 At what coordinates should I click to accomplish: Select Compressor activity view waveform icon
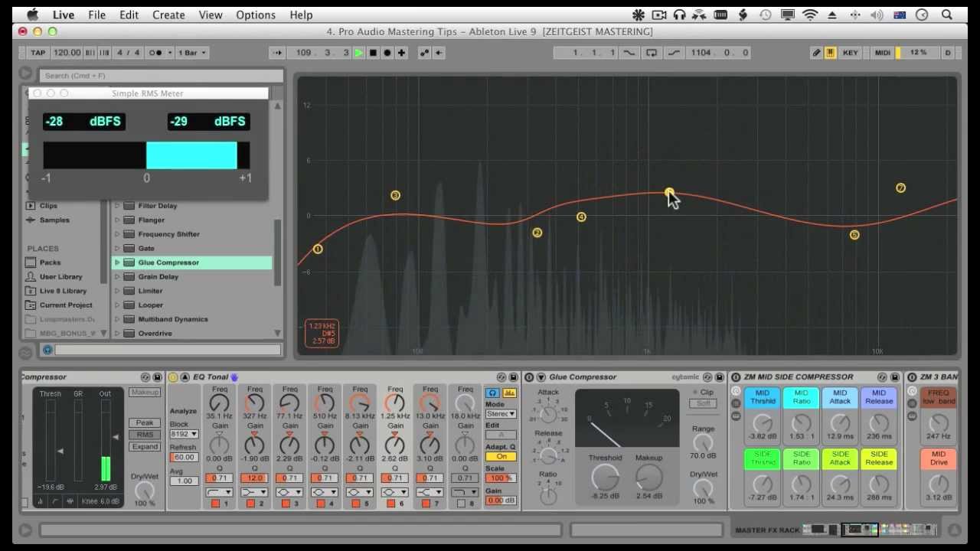pos(70,501)
